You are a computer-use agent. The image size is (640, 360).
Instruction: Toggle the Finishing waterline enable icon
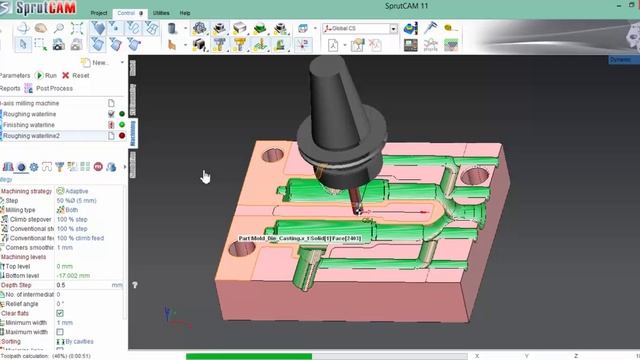(111, 125)
